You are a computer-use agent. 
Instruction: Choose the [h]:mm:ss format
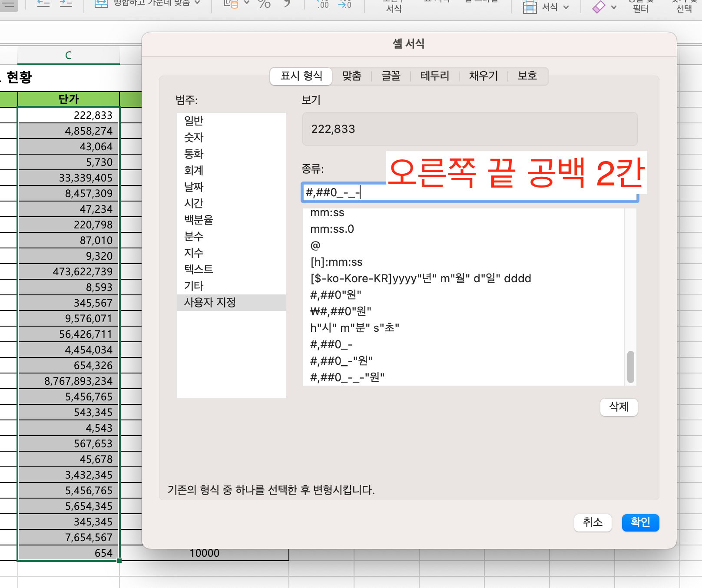[464, 262]
